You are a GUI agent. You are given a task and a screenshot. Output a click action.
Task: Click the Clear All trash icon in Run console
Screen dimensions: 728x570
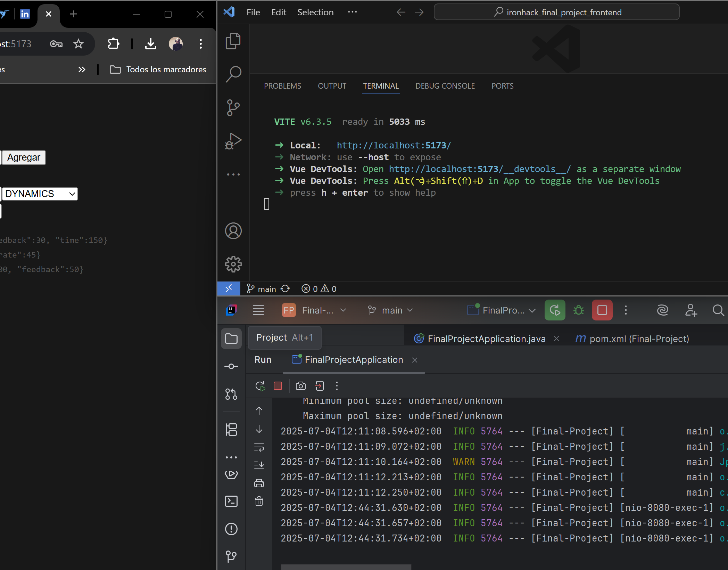coord(259,501)
